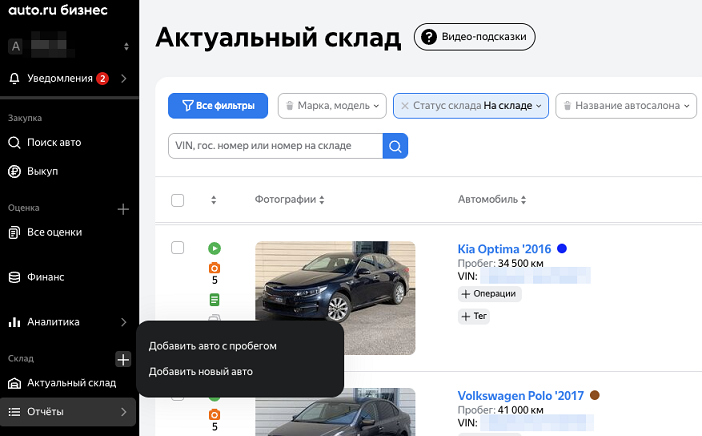702x436 pixels.
Task: Click the trash icon in Марка, модель filter
Action: (290, 106)
